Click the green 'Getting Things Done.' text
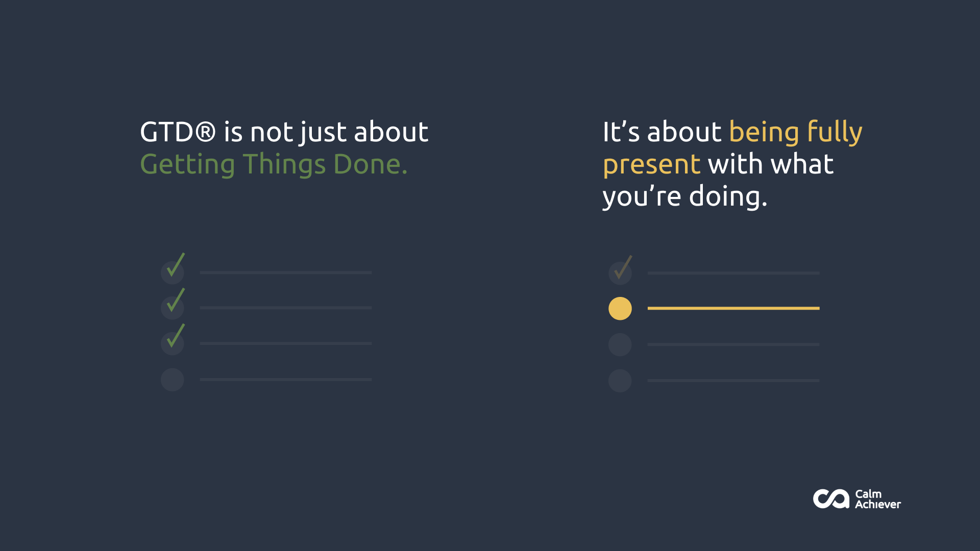Screen dimensions: 980x551 (x=274, y=164)
